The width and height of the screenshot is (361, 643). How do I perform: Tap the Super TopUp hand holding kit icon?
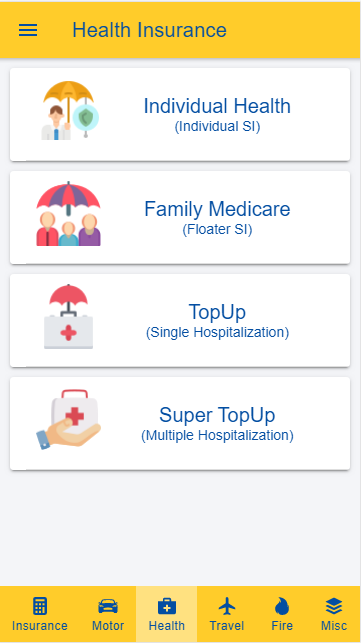69,420
